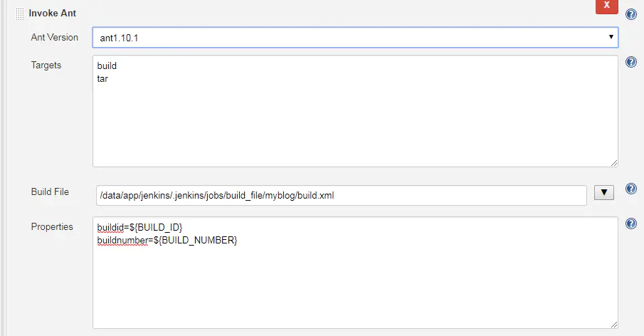Click the Properties label

tap(52, 227)
